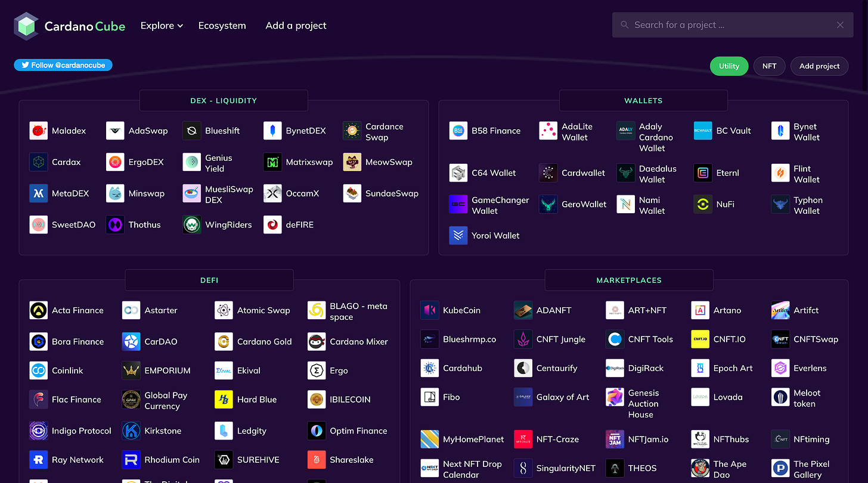The image size is (868, 483).
Task: Click the CardanoCube logo
Action: pos(70,26)
